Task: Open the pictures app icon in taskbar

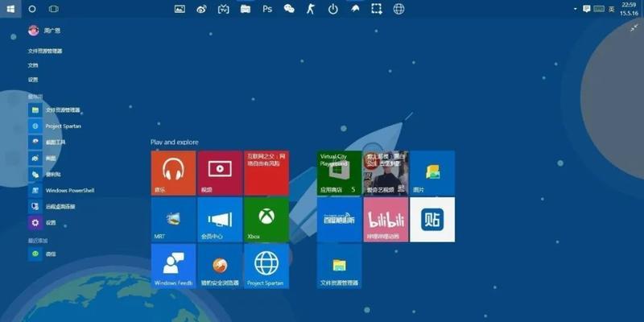Action: point(180,9)
